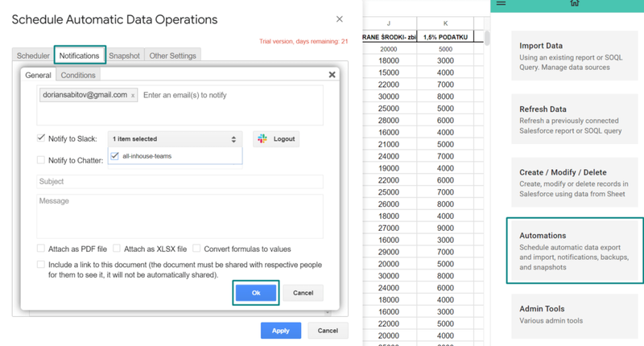Viewport: 644px width, 346px height.
Task: Click the trial version remaining notice
Action: coord(303,42)
